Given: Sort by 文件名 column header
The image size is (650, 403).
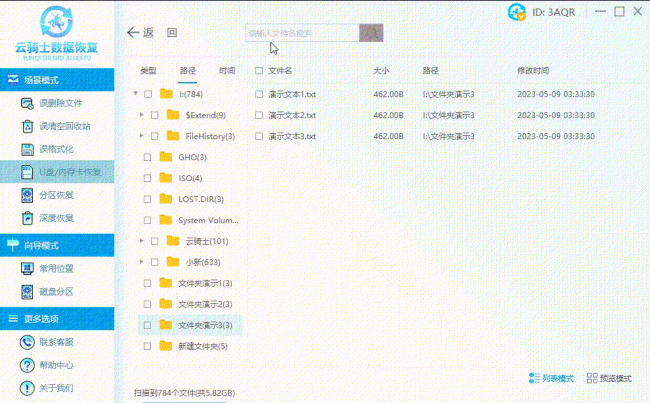Looking at the screenshot, I should click(x=280, y=70).
